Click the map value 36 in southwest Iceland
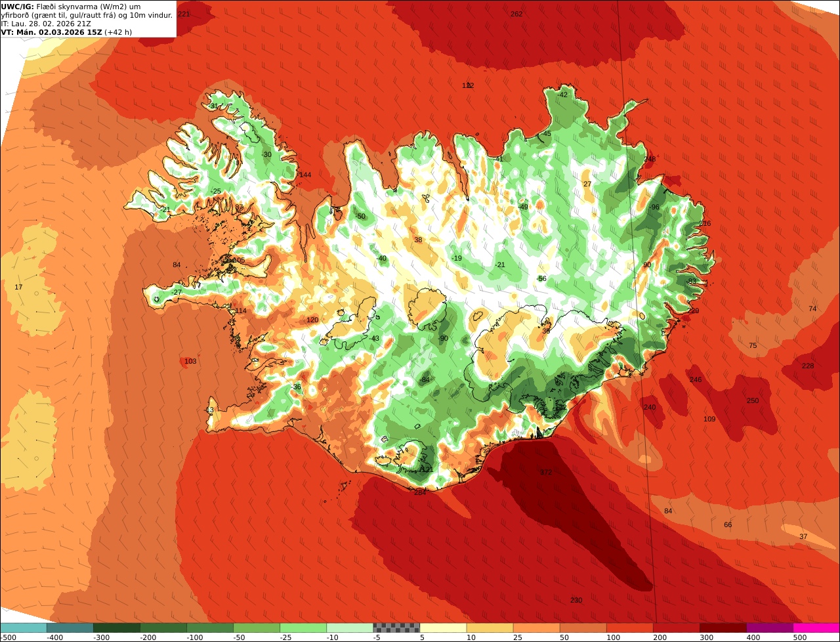840x642 pixels. (x=297, y=387)
